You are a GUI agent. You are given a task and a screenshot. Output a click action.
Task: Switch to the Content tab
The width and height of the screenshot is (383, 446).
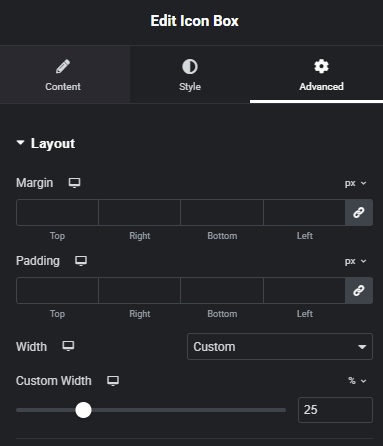click(x=65, y=74)
